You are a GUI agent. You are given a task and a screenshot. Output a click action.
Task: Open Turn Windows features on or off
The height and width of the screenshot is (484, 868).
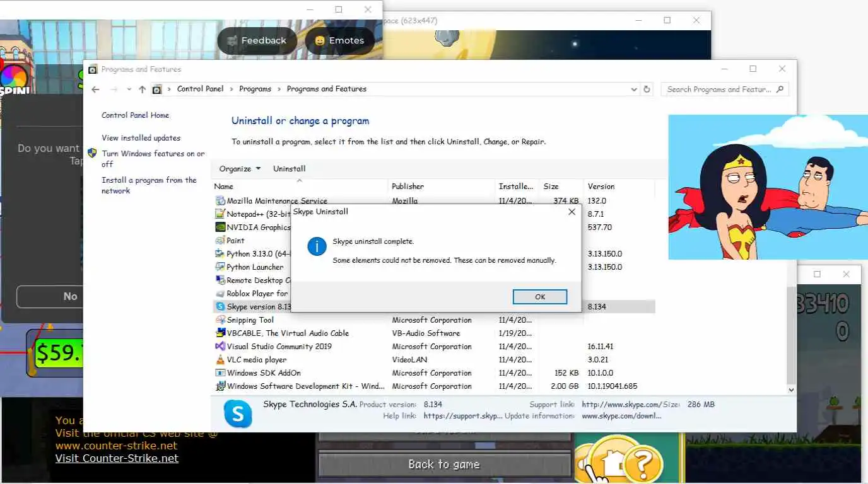(153, 159)
